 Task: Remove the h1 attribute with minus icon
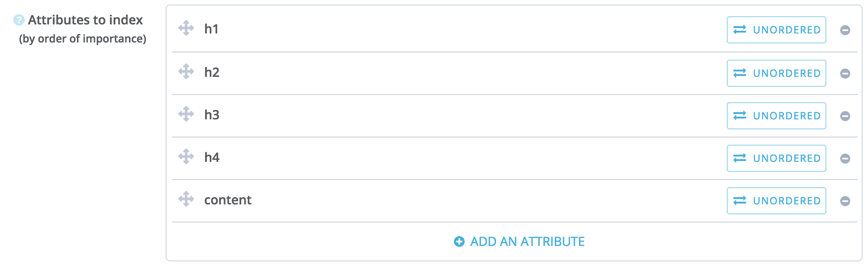(845, 30)
